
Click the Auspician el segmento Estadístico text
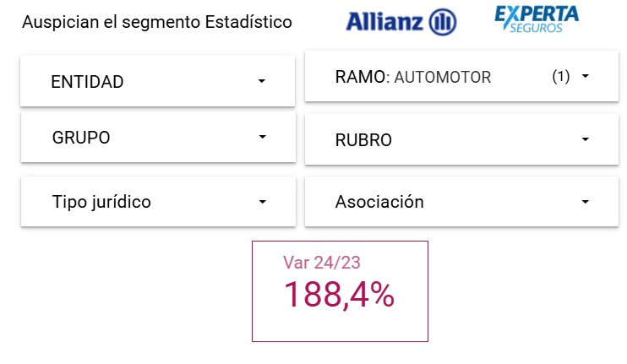[156, 22]
